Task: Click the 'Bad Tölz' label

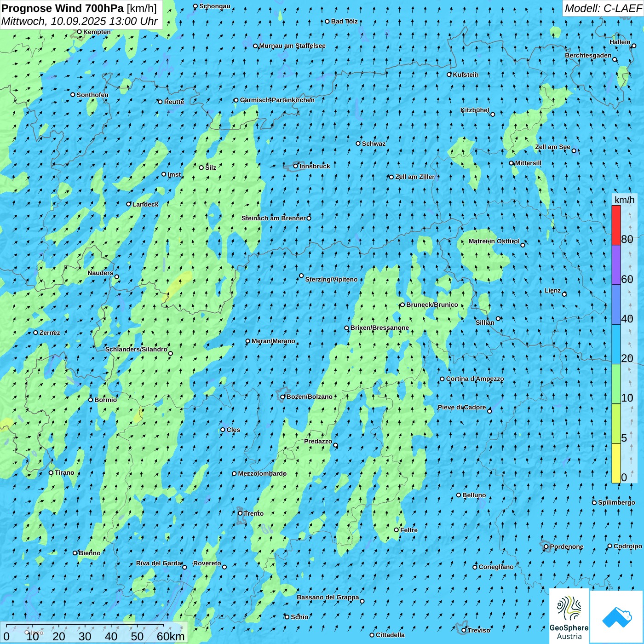Action: pyautogui.click(x=345, y=21)
